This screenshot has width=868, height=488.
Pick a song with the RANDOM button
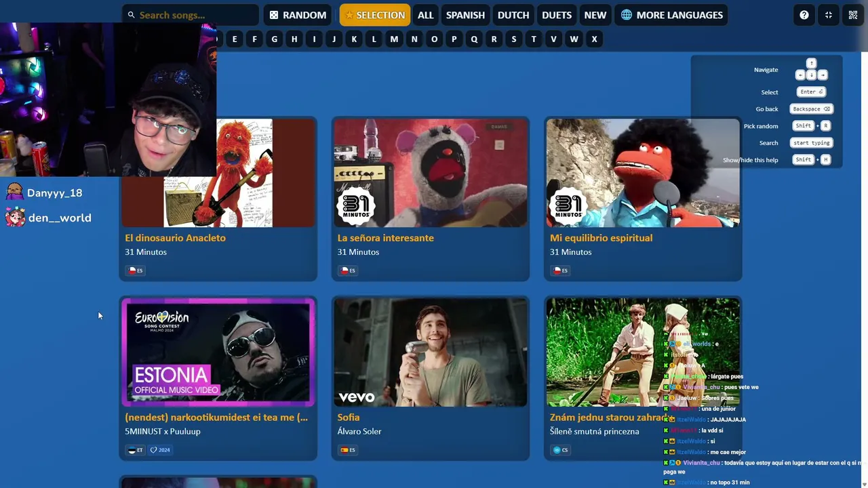click(x=298, y=15)
